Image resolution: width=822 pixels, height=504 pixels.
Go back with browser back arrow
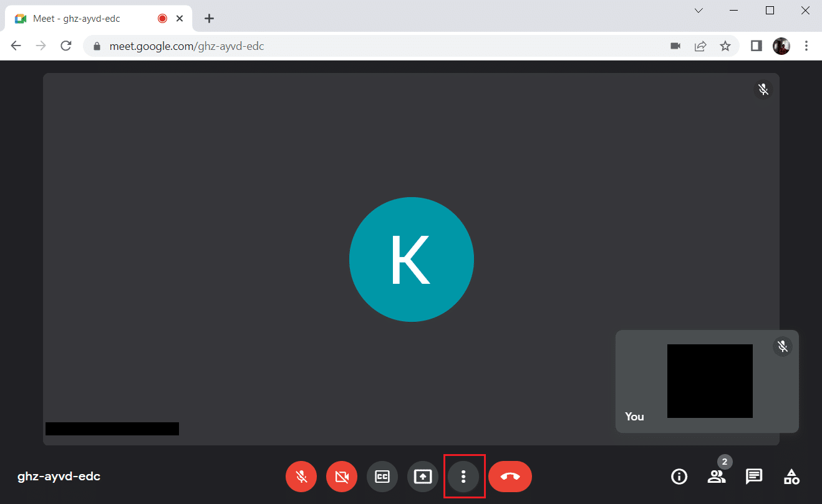click(x=16, y=46)
